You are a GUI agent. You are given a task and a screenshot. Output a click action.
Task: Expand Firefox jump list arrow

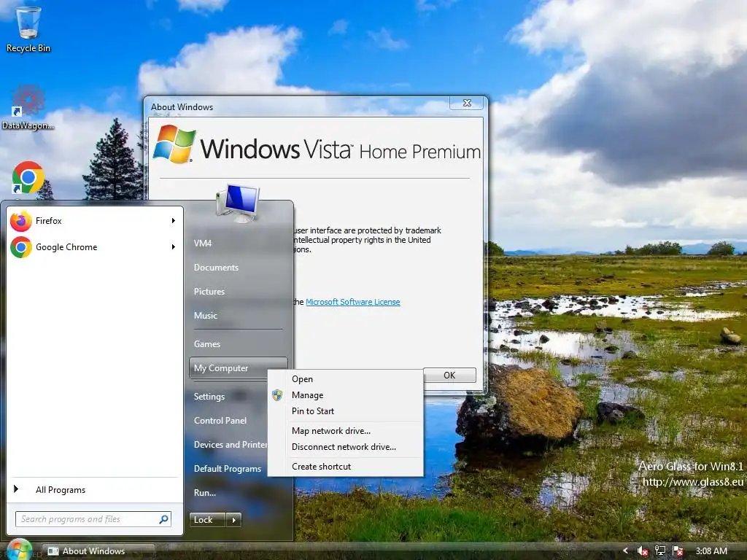[x=174, y=221]
